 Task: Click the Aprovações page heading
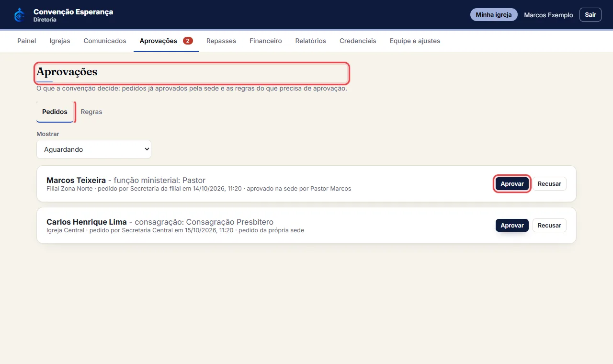[x=67, y=72]
